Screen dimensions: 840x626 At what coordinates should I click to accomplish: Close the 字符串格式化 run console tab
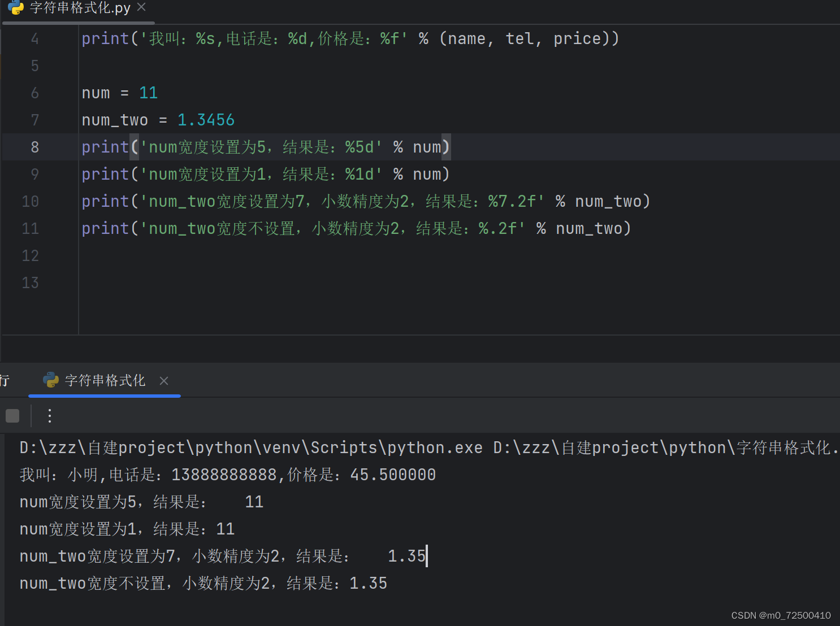point(163,381)
